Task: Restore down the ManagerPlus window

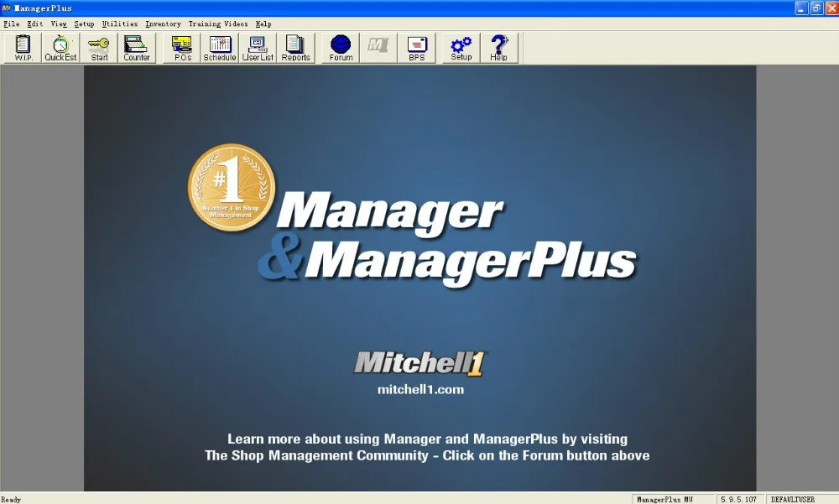Action: (816, 8)
